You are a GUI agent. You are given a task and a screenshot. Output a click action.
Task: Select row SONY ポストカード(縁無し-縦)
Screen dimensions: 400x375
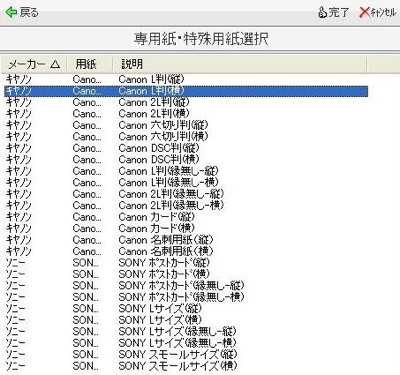186,286
